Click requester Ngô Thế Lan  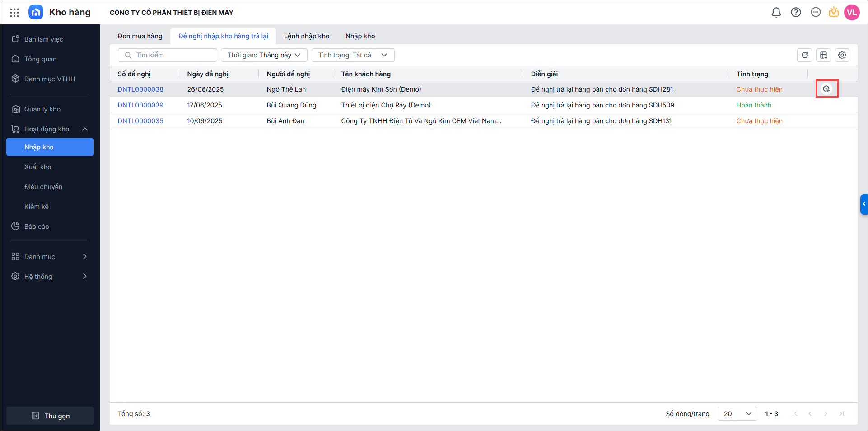286,89
